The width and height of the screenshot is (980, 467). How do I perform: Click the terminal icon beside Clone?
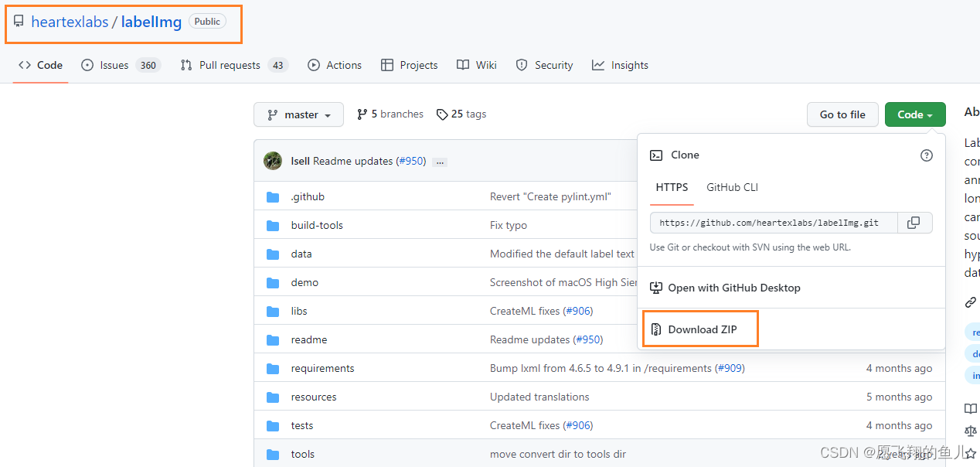(656, 155)
